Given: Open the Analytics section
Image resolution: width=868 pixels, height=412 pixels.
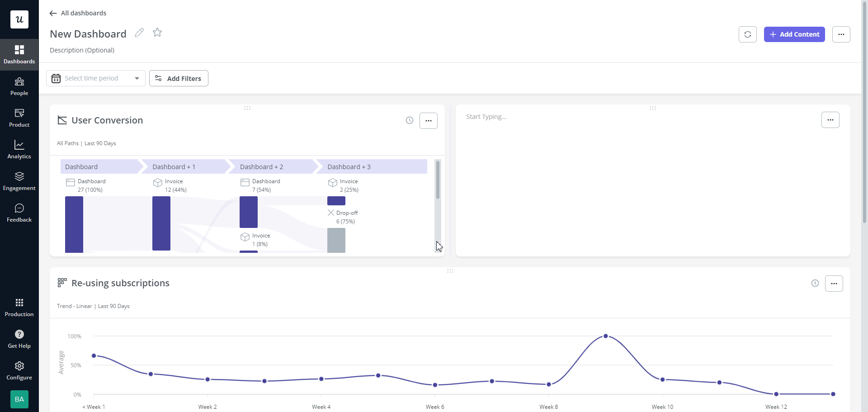Looking at the screenshot, I should (19, 149).
